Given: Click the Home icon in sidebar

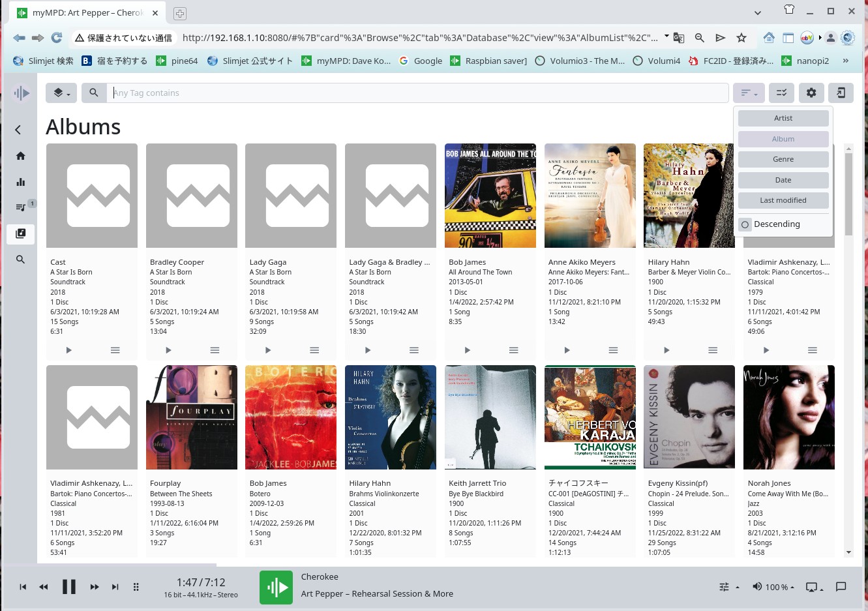Looking at the screenshot, I should [20, 156].
